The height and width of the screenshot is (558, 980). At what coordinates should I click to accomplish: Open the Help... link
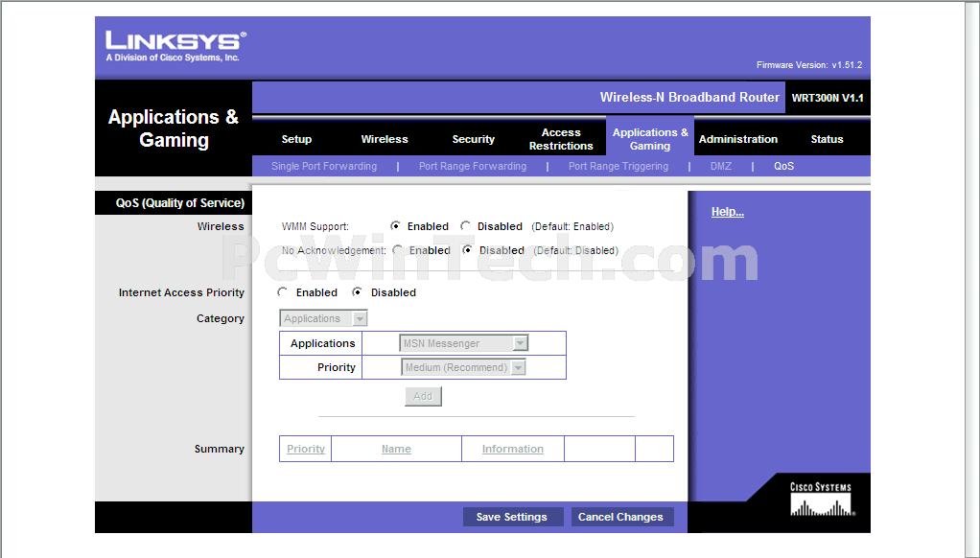[728, 212]
